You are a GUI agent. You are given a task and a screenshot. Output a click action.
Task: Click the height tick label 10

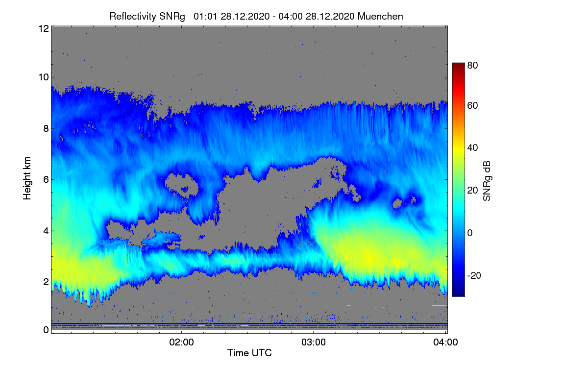point(43,77)
